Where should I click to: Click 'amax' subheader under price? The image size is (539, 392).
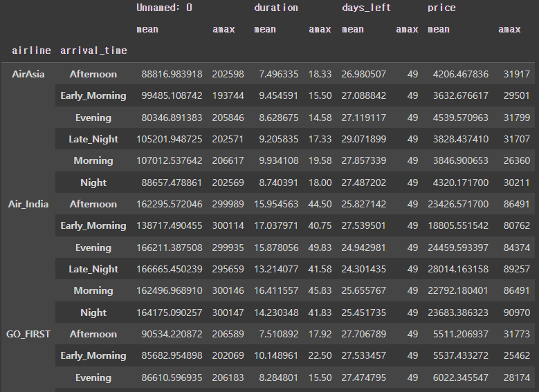(509, 30)
